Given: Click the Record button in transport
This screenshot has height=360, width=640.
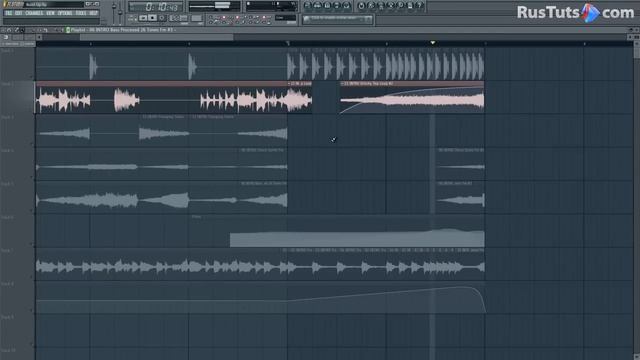Looking at the screenshot, I should pyautogui.click(x=162, y=18).
